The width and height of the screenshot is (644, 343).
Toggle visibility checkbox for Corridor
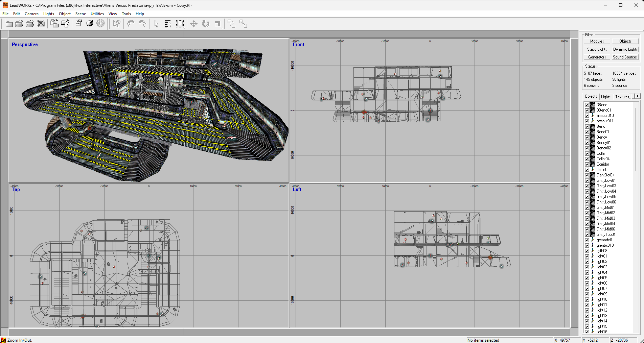(x=587, y=164)
